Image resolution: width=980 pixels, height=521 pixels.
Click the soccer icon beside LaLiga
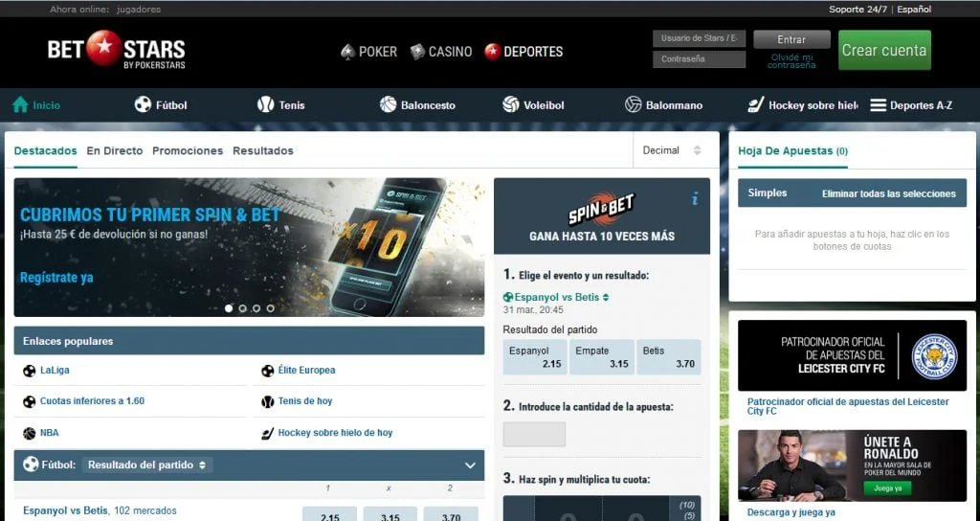[30, 371]
